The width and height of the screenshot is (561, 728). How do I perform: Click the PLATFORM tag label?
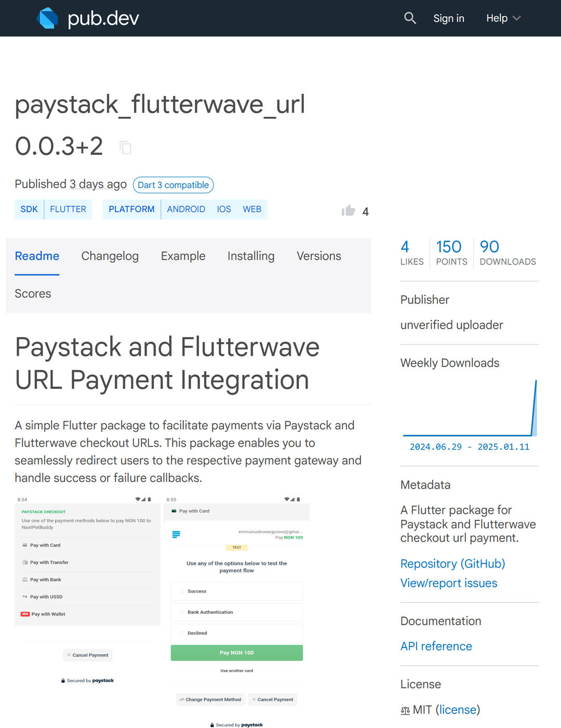[x=131, y=209]
